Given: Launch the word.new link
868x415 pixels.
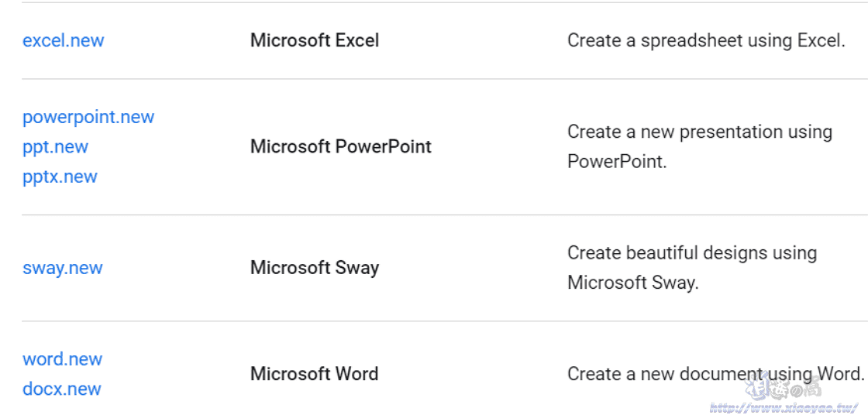Looking at the screenshot, I should coord(63,358).
